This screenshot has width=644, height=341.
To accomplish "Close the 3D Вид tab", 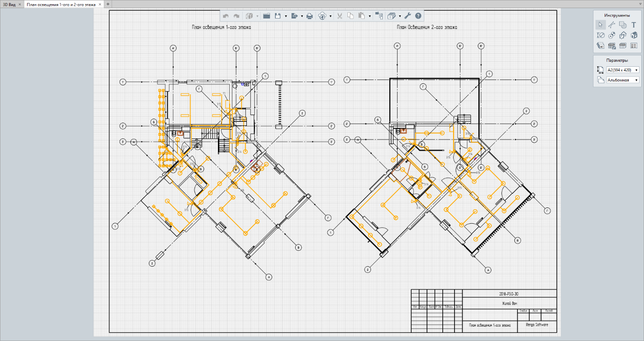I will click(x=20, y=4).
